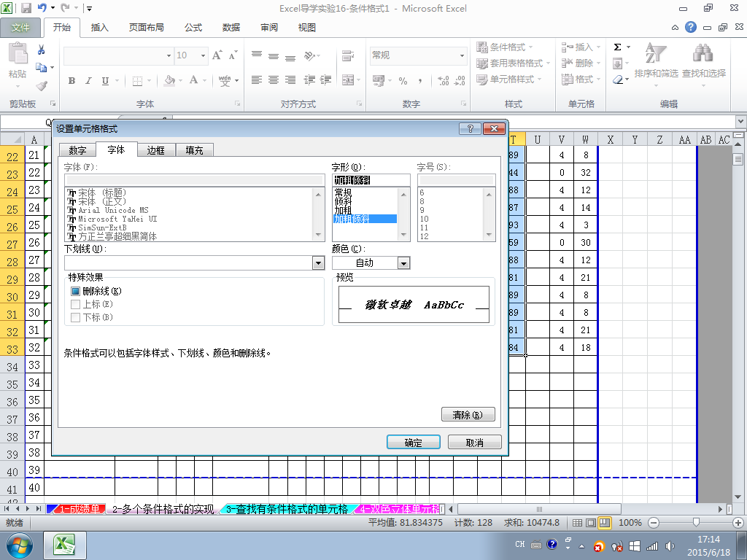747x560 pixels.
Task: Click the Comma Style icon
Action: tap(419, 80)
